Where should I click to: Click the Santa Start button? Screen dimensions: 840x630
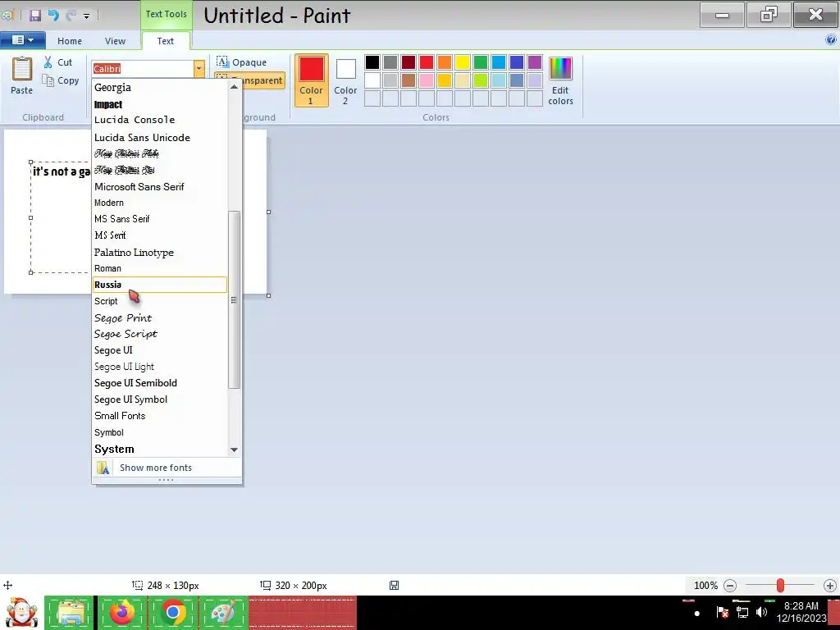coord(21,612)
